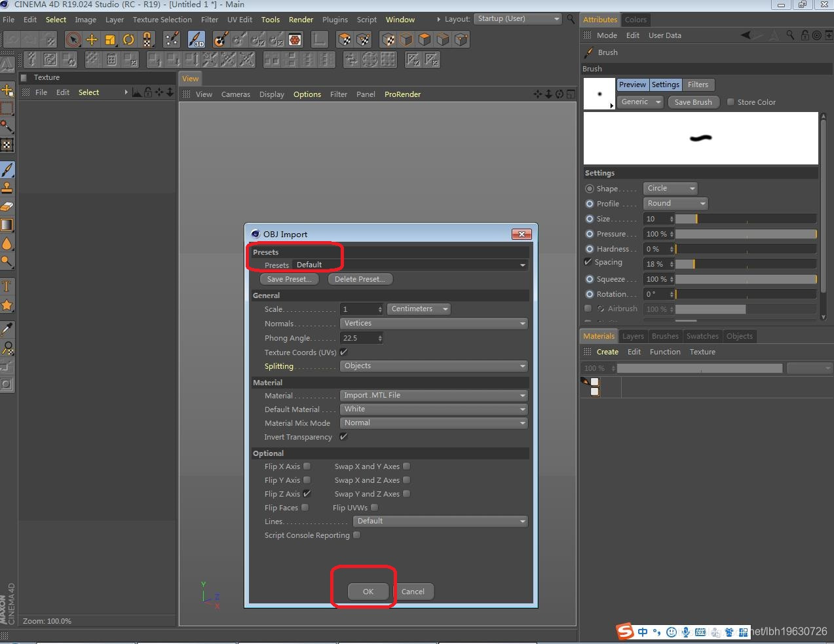Viewport: 834px width, 644px height.
Task: Expand the Normals dropdown showing Vertices
Action: click(x=434, y=324)
